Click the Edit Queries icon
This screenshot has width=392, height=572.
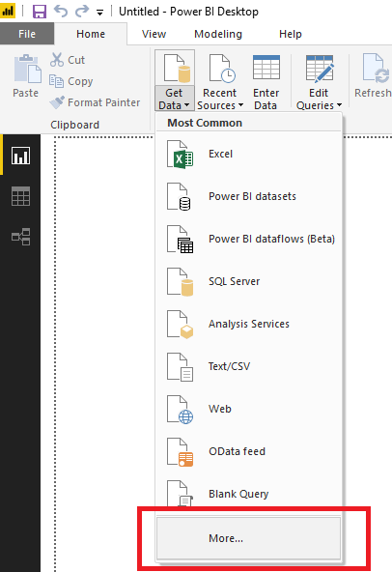320,69
